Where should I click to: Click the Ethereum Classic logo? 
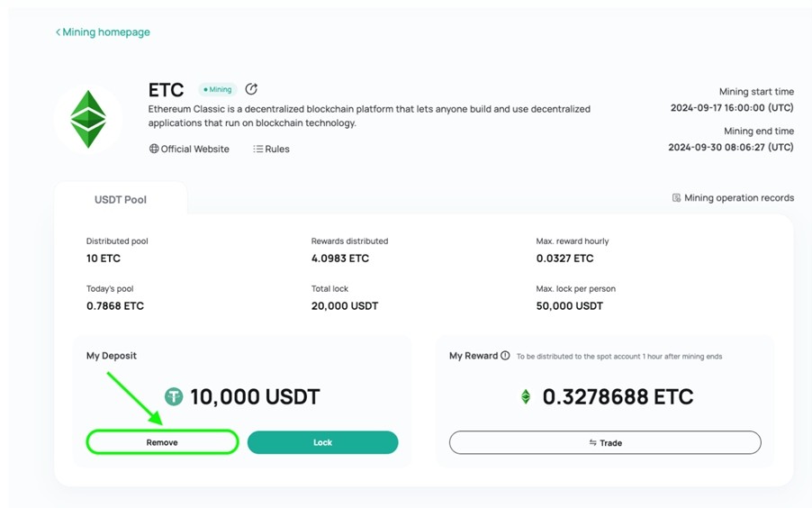[x=88, y=119]
